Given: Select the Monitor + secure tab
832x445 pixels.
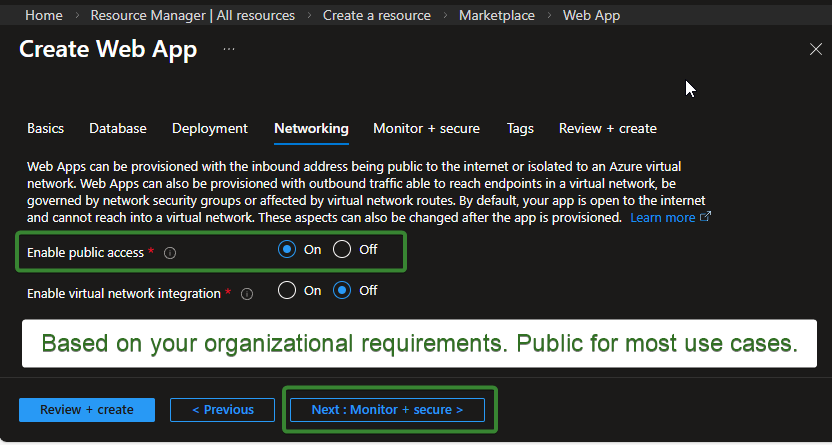Looking at the screenshot, I should tap(426, 129).
